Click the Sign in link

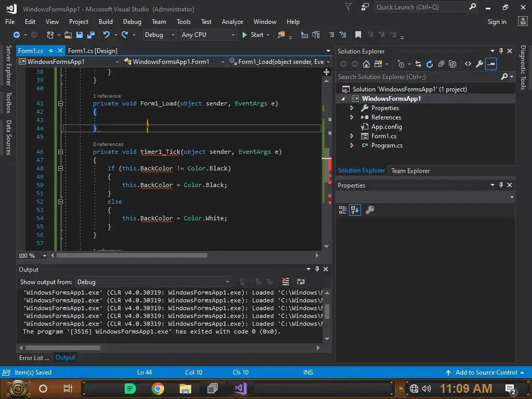[497, 22]
